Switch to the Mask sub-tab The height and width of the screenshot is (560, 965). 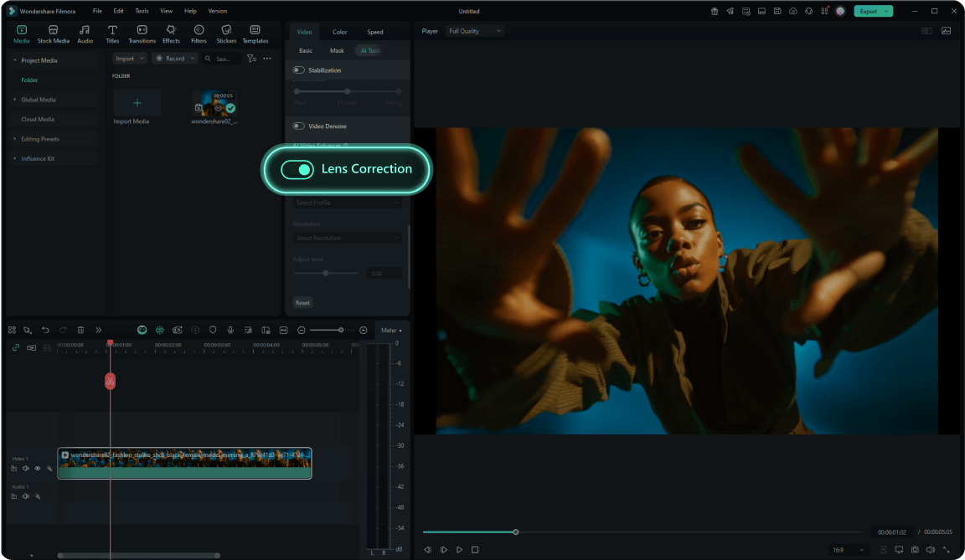click(337, 50)
